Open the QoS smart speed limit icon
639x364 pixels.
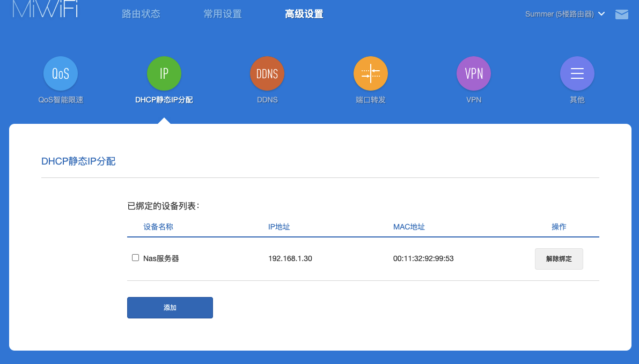[x=61, y=74]
